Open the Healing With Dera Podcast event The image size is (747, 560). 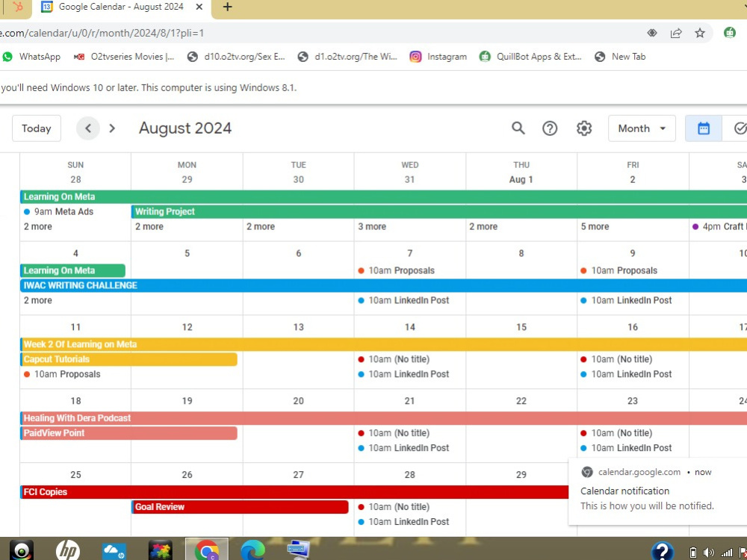point(383,418)
